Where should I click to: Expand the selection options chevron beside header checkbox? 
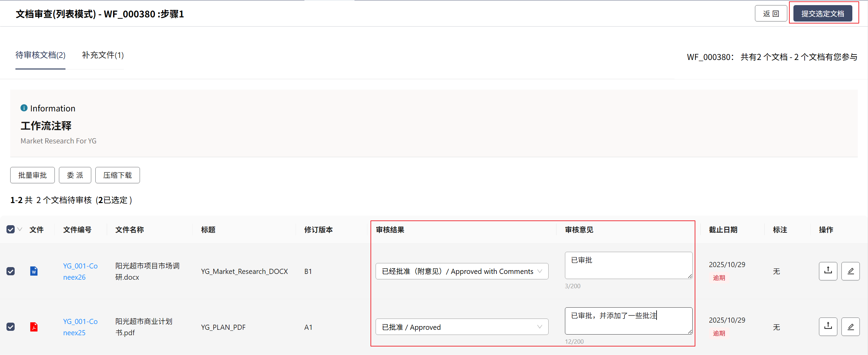[20, 230]
